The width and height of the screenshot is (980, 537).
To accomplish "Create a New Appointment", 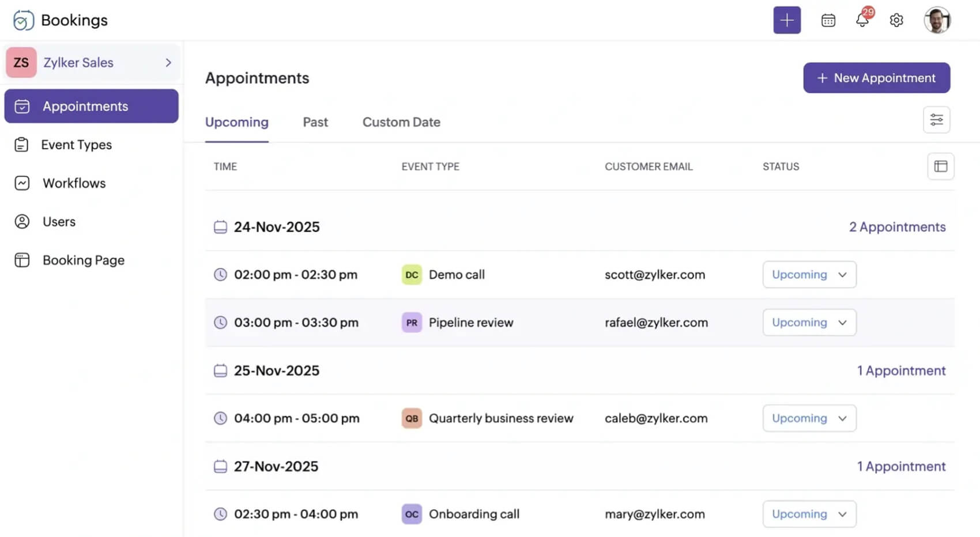I will pos(876,78).
